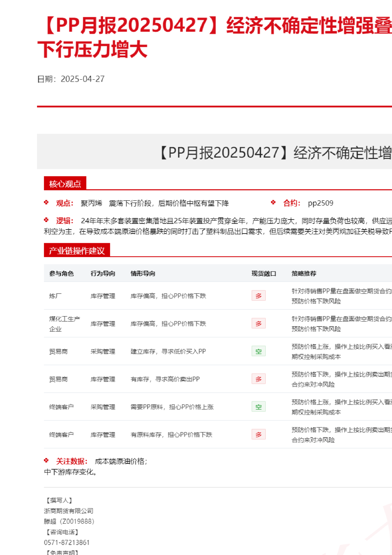The width and height of the screenshot is (392, 555).
Task: Click the pp2509 contract code
Action: pyautogui.click(x=320, y=203)
